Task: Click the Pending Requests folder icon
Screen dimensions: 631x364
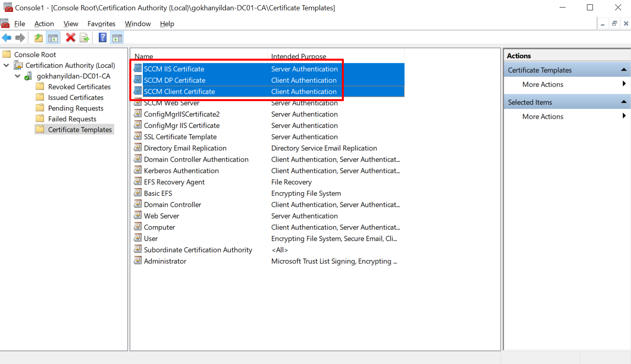Action: point(40,107)
